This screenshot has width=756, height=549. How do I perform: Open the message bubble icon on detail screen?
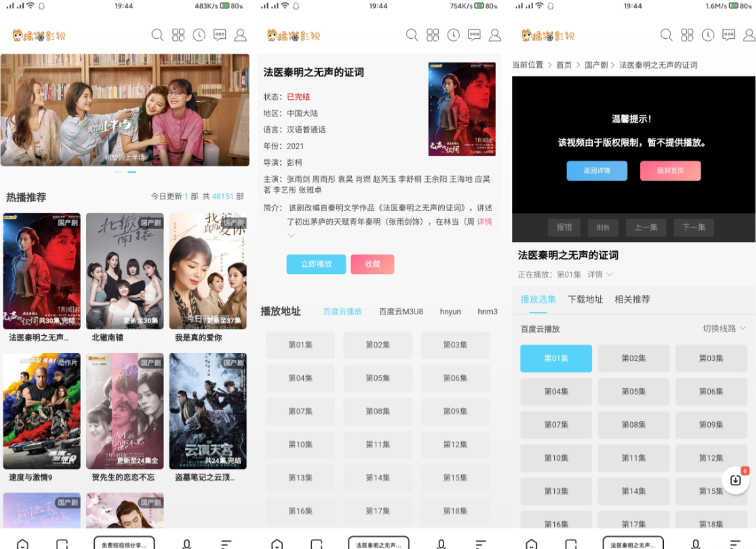[x=474, y=35]
